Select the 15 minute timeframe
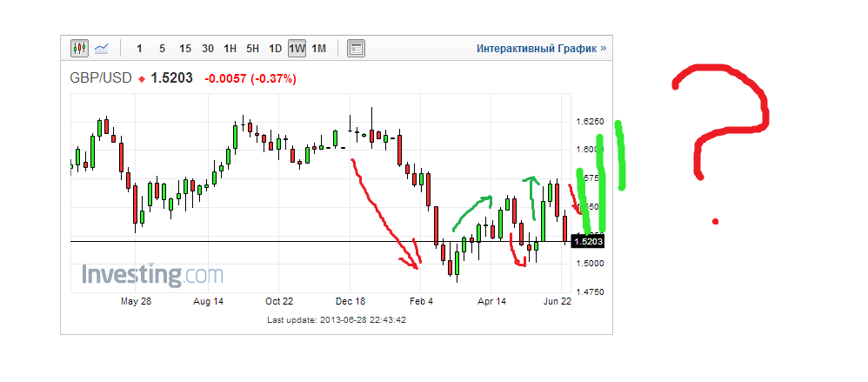The height and width of the screenshot is (382, 868). coord(185,49)
